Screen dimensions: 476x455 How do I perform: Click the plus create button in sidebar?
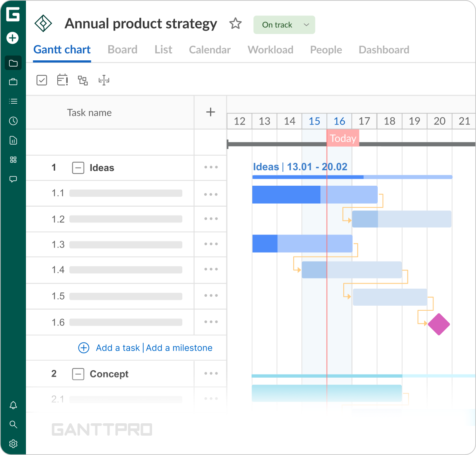tap(13, 38)
